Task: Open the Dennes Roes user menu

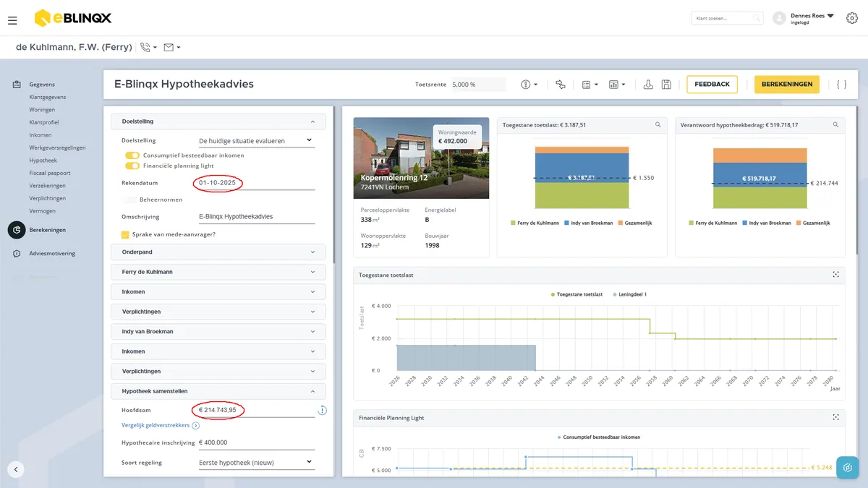Action: click(804, 18)
